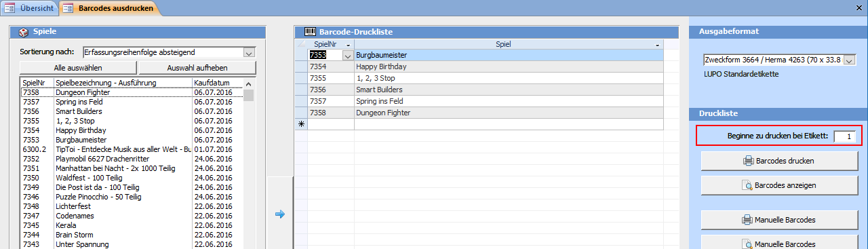Expand the SpielNr 7353 cell dropdown

tap(348, 56)
